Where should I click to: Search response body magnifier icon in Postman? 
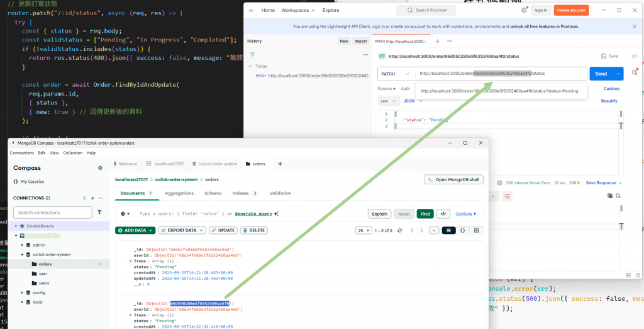(618, 196)
